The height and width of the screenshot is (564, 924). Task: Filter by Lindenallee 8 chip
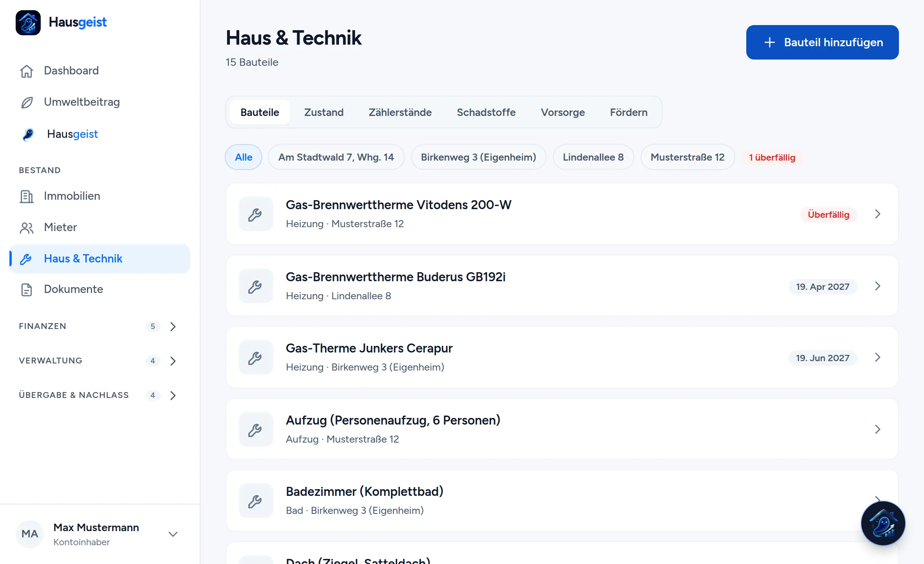tap(593, 157)
